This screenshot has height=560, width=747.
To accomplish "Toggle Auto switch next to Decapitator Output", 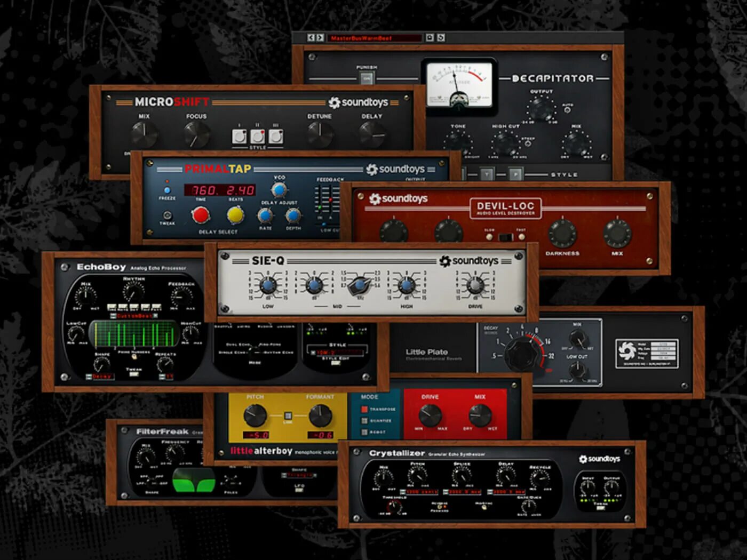I will 567,110.
